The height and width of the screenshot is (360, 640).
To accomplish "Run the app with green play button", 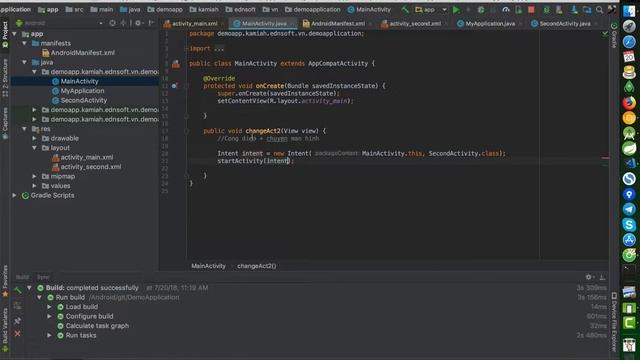I will (x=456, y=9).
